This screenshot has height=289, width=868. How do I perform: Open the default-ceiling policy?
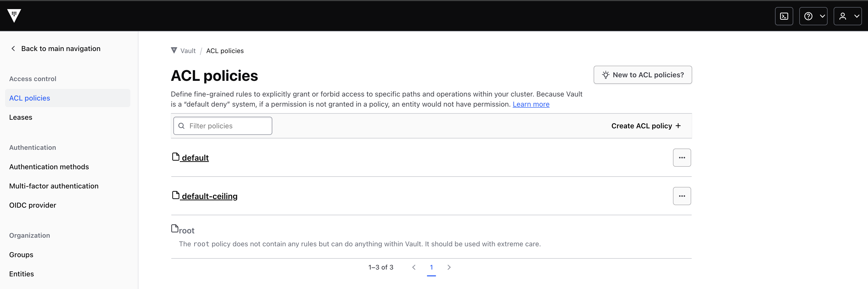(x=205, y=196)
